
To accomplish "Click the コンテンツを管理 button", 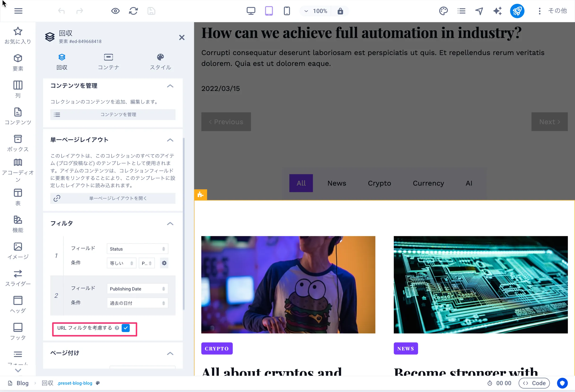I will tap(113, 115).
